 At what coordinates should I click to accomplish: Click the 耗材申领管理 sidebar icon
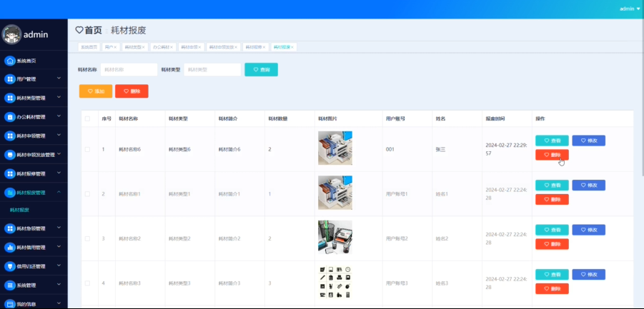pos(10,136)
